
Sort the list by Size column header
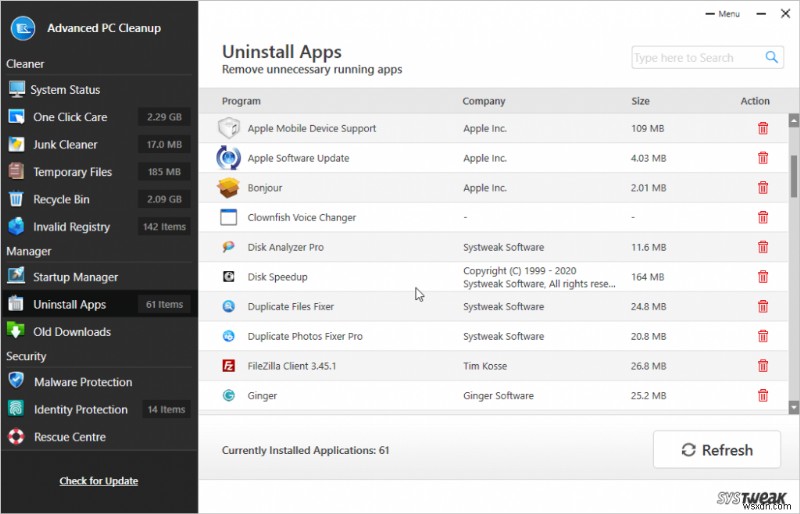click(640, 101)
